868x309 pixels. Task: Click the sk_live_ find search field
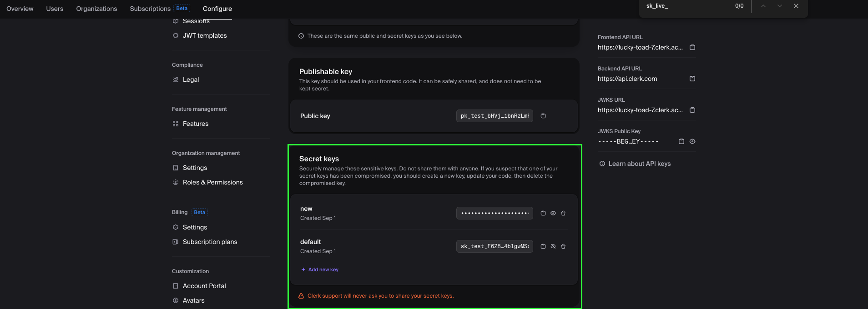[x=687, y=6]
